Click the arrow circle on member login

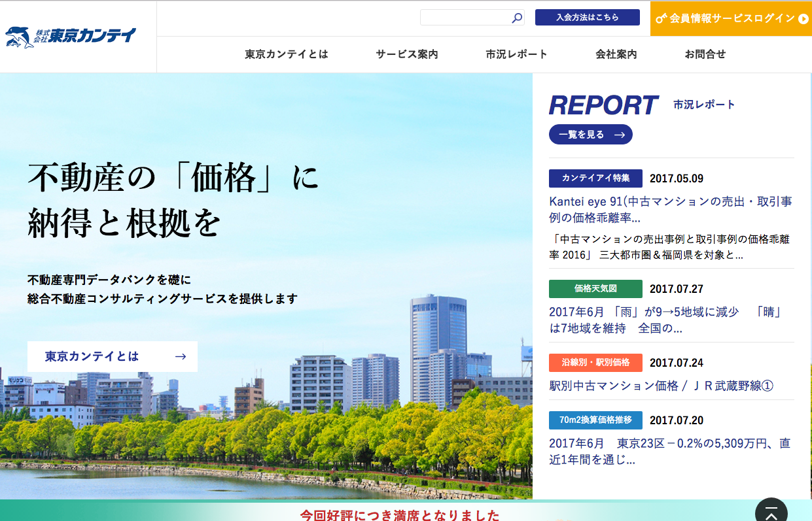pos(803,19)
